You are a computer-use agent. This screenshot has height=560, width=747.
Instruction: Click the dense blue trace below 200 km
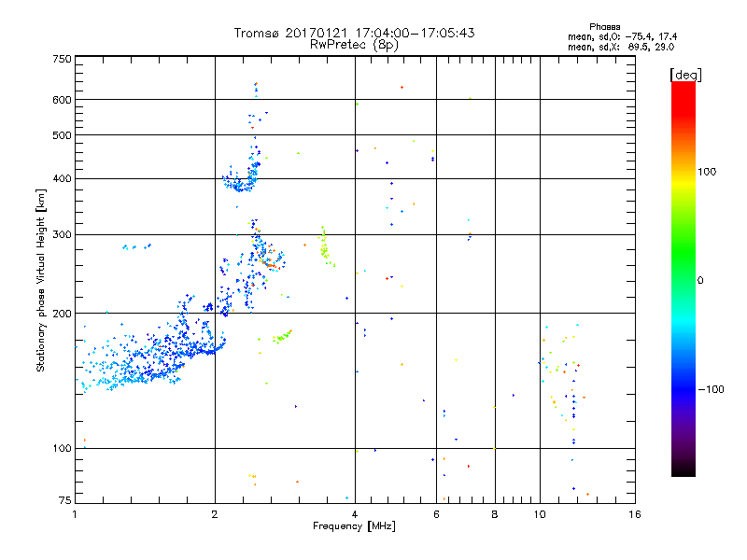coord(152,355)
